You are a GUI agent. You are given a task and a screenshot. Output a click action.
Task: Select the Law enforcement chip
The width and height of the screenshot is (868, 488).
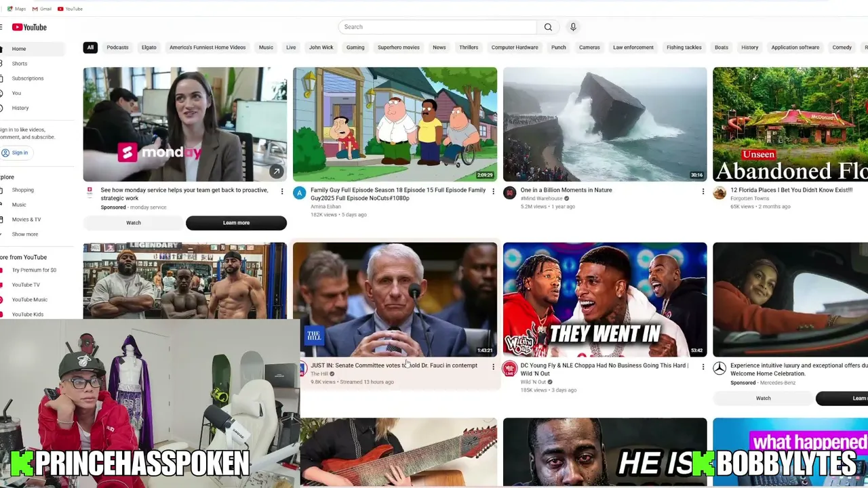pos(633,47)
